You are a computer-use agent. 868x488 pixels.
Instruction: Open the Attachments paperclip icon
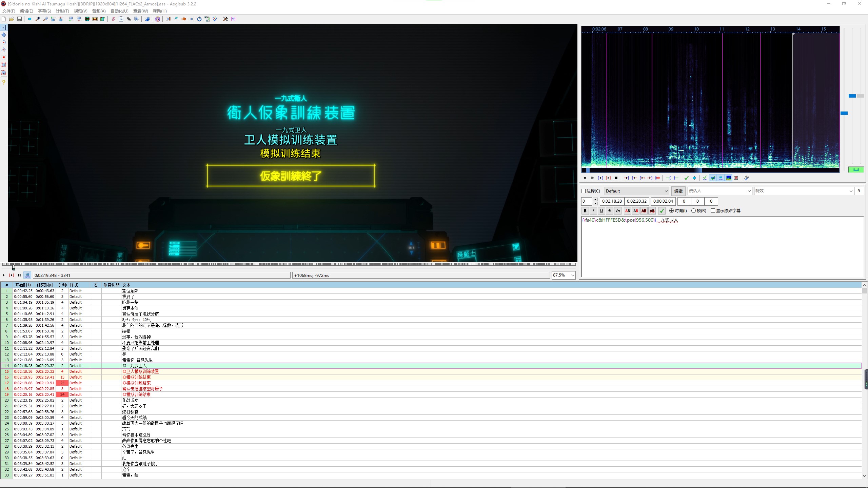pyautogui.click(x=129, y=19)
